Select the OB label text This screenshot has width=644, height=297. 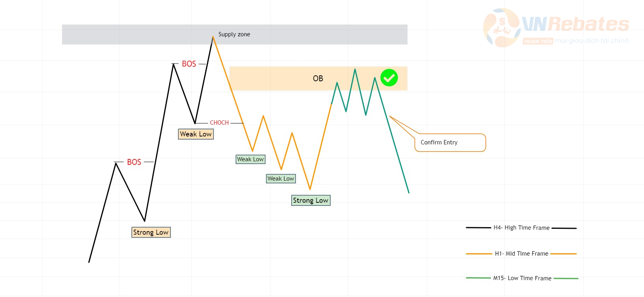(x=318, y=78)
